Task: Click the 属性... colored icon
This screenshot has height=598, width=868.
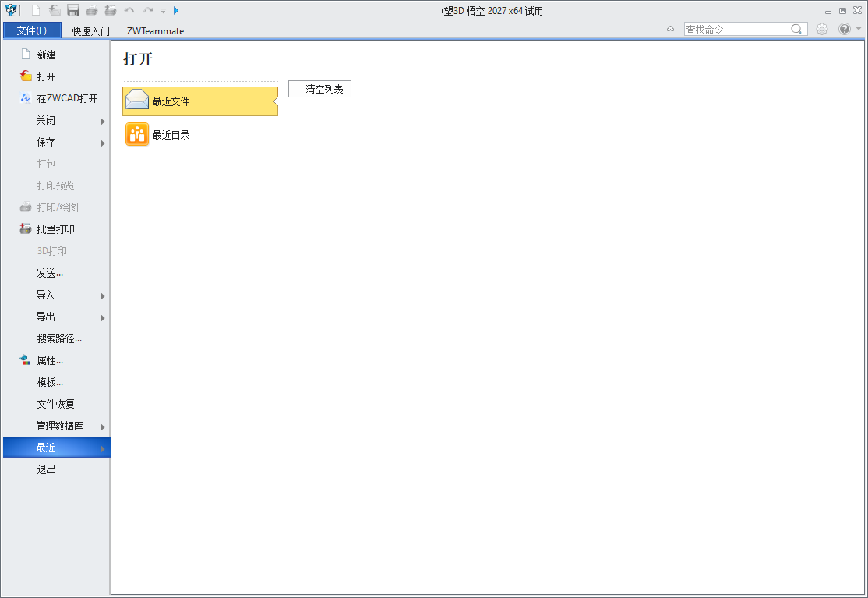Action: [26, 360]
